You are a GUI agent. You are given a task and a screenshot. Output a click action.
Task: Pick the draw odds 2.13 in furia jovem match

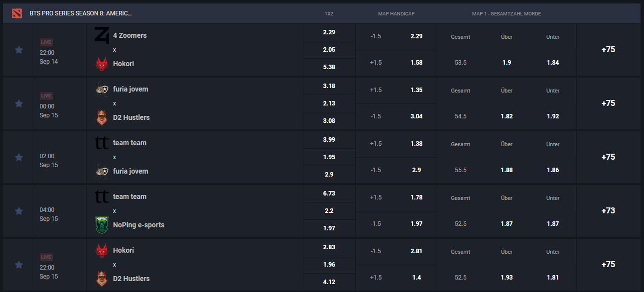click(329, 103)
